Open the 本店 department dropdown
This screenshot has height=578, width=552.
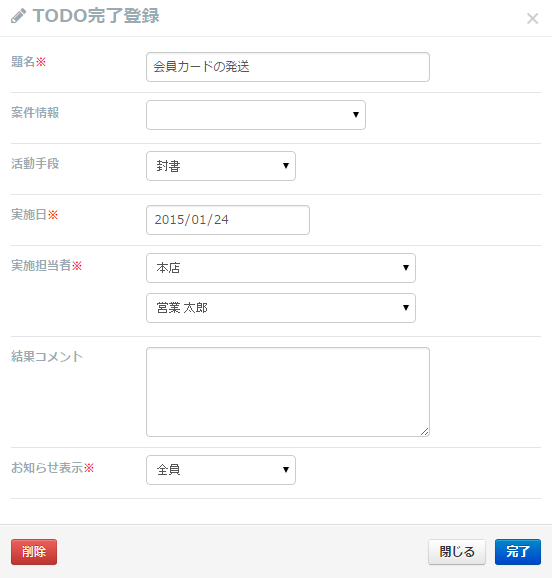click(x=281, y=268)
